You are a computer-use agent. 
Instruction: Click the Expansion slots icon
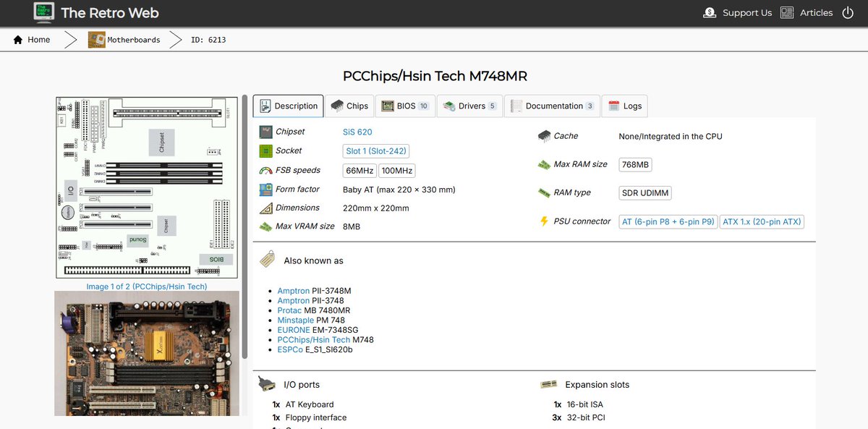(548, 384)
